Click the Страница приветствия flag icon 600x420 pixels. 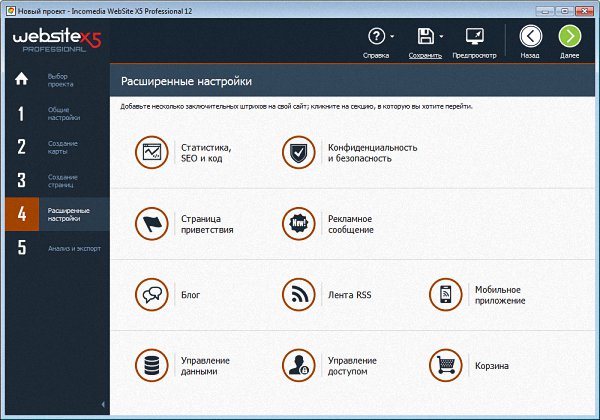[x=151, y=223]
